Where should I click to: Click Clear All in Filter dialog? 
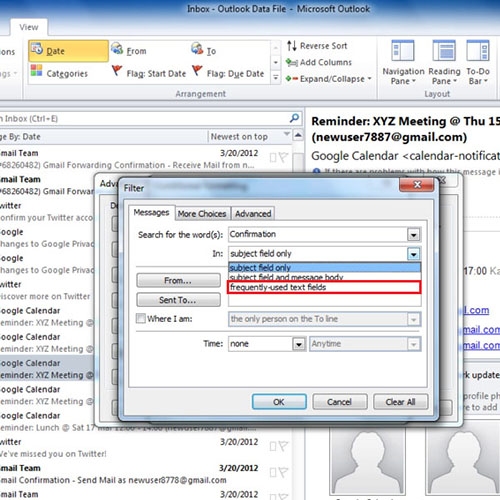400,402
